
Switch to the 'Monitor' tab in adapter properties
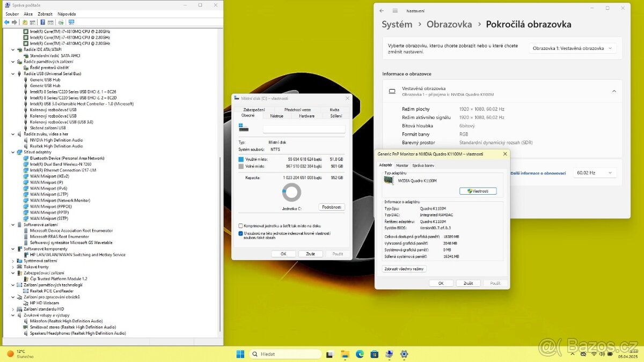(402, 166)
